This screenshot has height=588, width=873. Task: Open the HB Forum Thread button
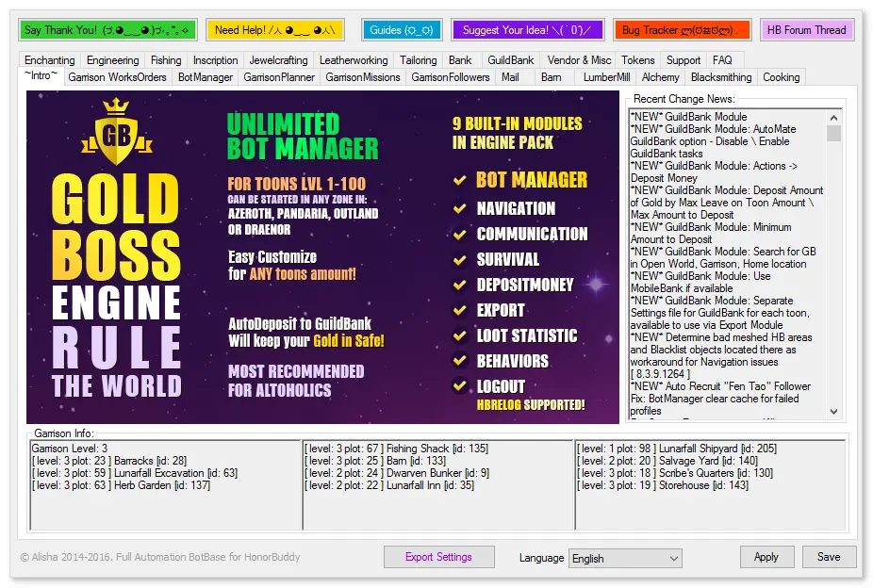coord(807,30)
